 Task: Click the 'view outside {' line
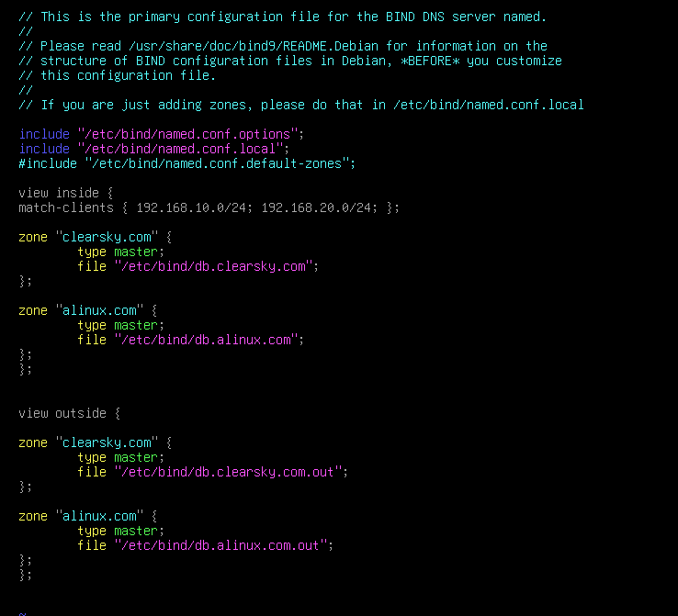[x=69, y=413]
